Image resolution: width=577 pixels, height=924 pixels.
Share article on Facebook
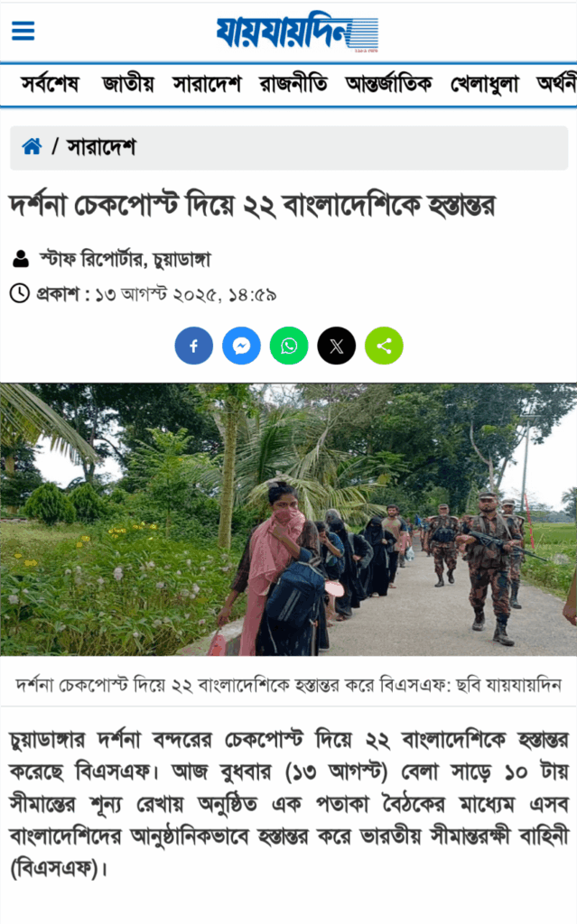pos(193,346)
